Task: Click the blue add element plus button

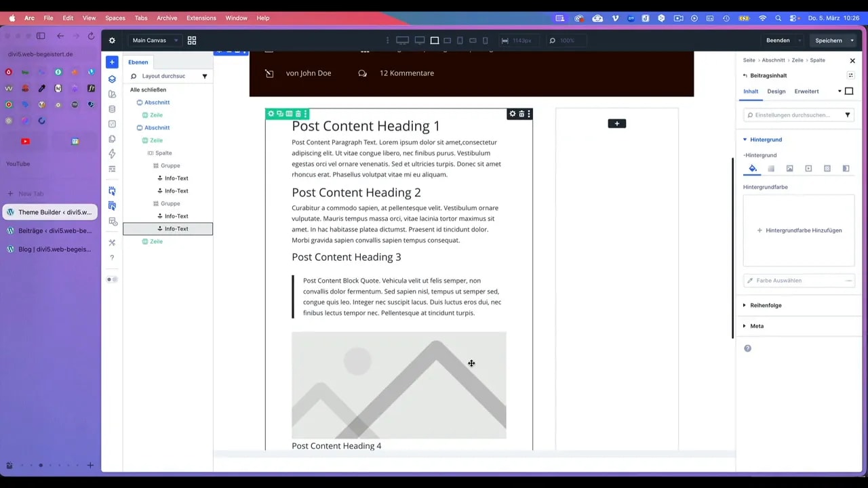Action: [x=112, y=62]
